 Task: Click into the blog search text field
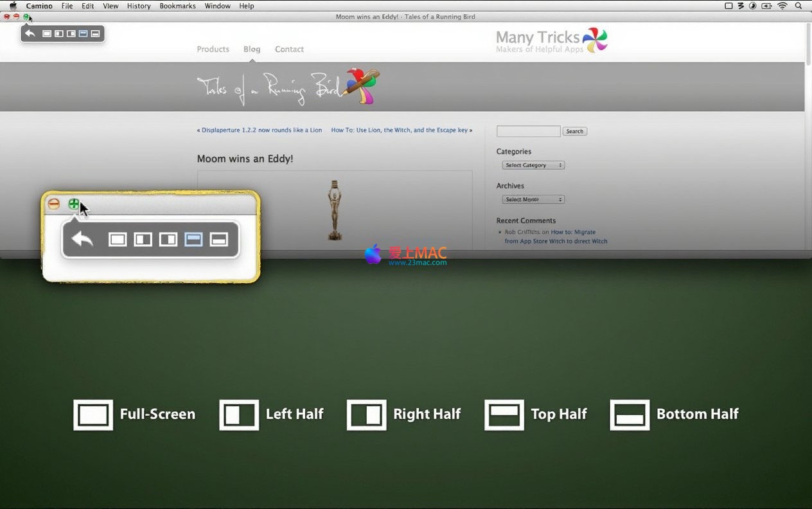tap(528, 131)
